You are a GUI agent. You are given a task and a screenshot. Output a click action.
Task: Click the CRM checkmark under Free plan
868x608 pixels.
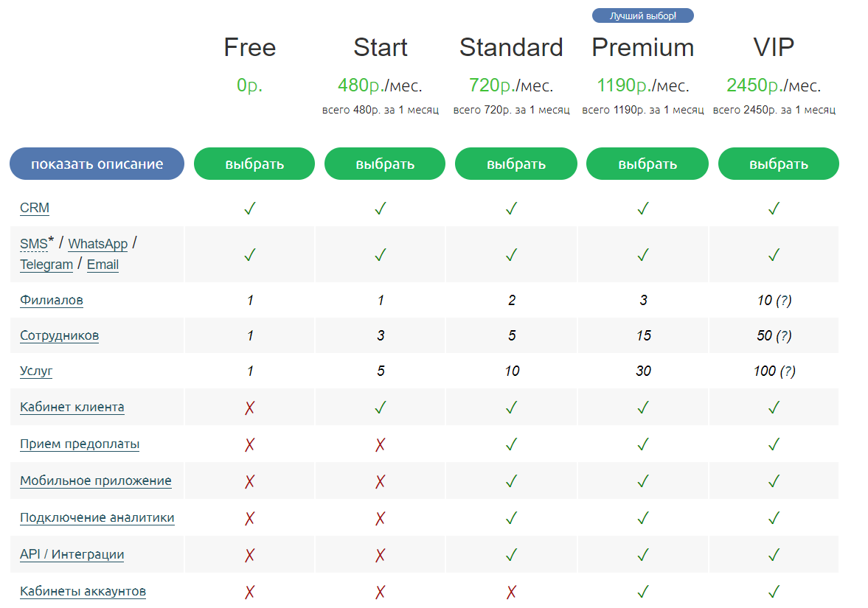pos(250,209)
